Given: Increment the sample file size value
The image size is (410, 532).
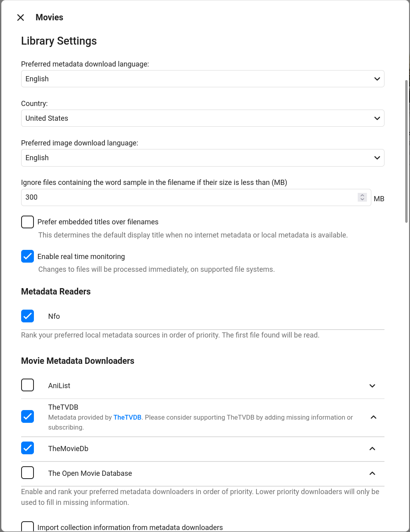Looking at the screenshot, I should coord(362,195).
